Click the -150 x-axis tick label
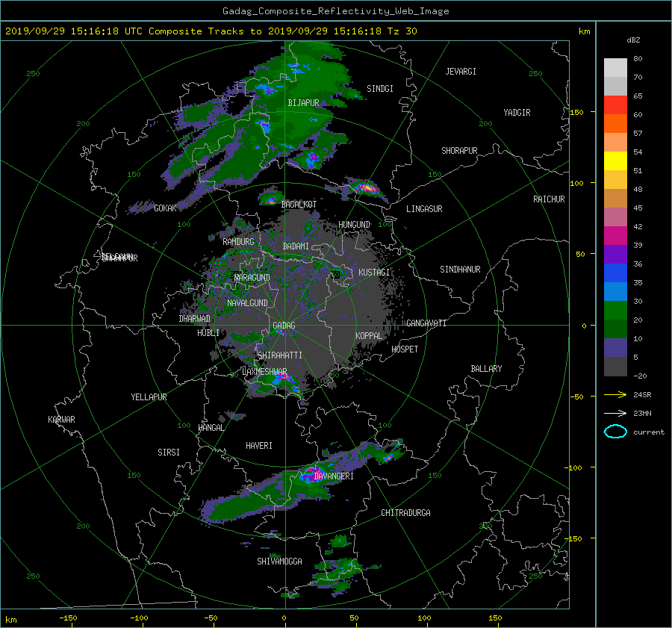 [68, 618]
